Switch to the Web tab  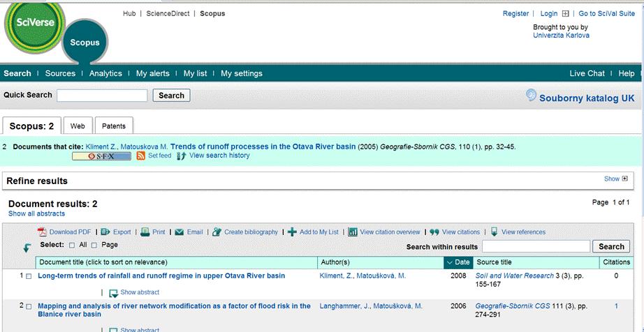(78, 126)
